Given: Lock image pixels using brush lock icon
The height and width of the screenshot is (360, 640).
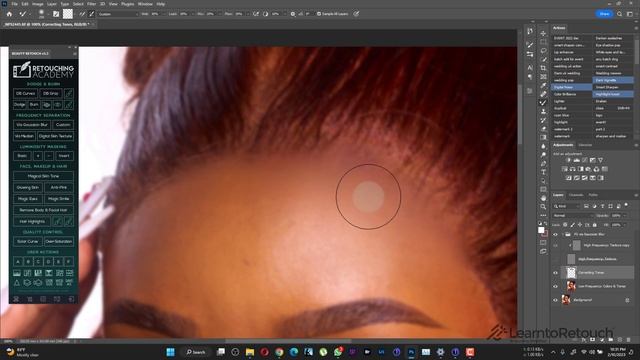Looking at the screenshot, I should tap(573, 225).
